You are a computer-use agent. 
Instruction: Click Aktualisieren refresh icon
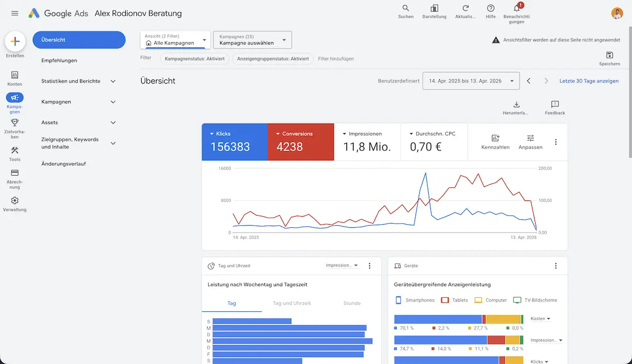point(465,8)
